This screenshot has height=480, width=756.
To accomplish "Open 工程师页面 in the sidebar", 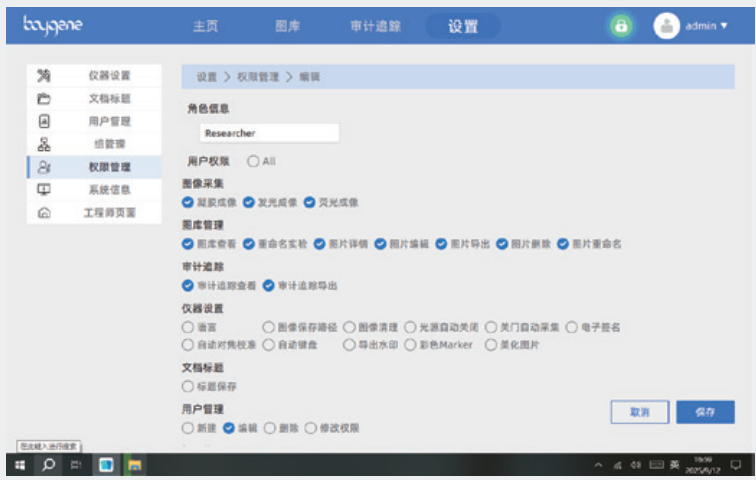I will [94, 213].
